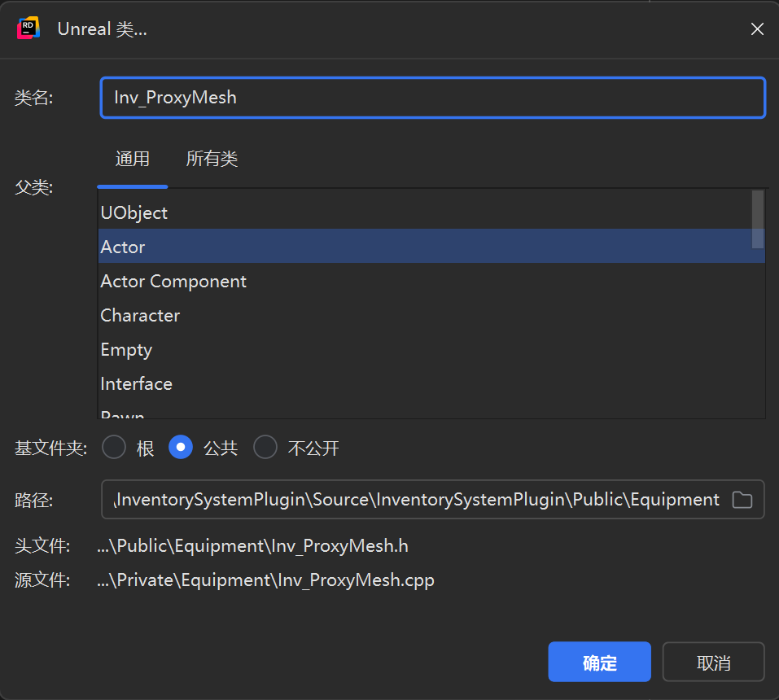
Task: Select Empty in the parent list
Action: point(126,349)
